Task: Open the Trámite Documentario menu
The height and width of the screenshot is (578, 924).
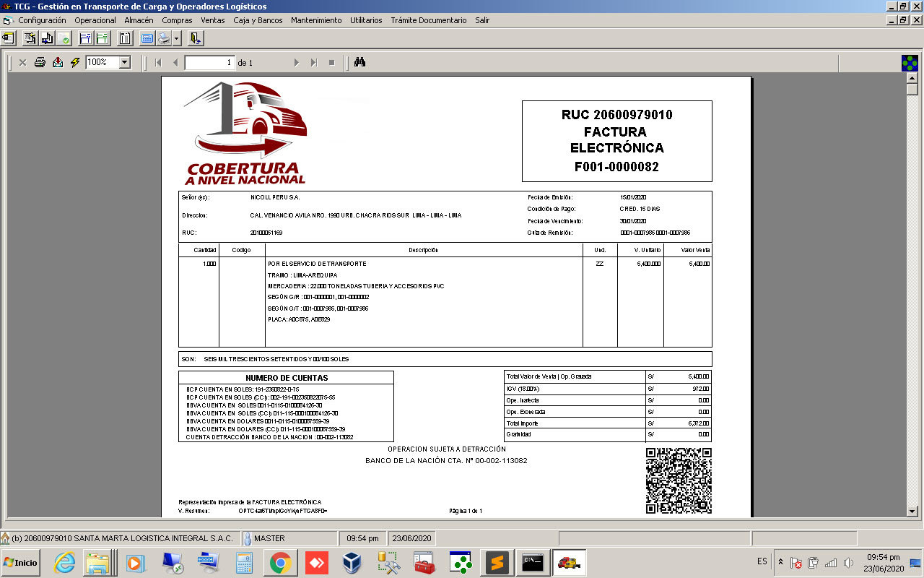Action: tap(429, 20)
